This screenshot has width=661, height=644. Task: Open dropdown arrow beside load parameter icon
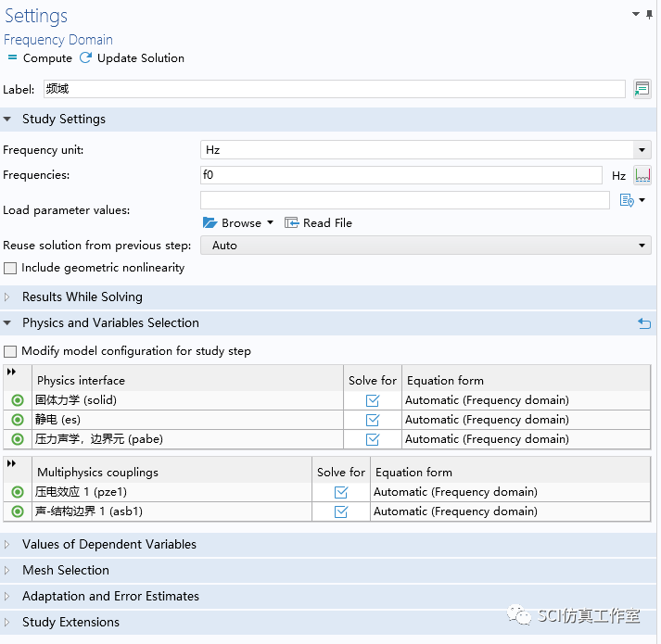pos(642,200)
